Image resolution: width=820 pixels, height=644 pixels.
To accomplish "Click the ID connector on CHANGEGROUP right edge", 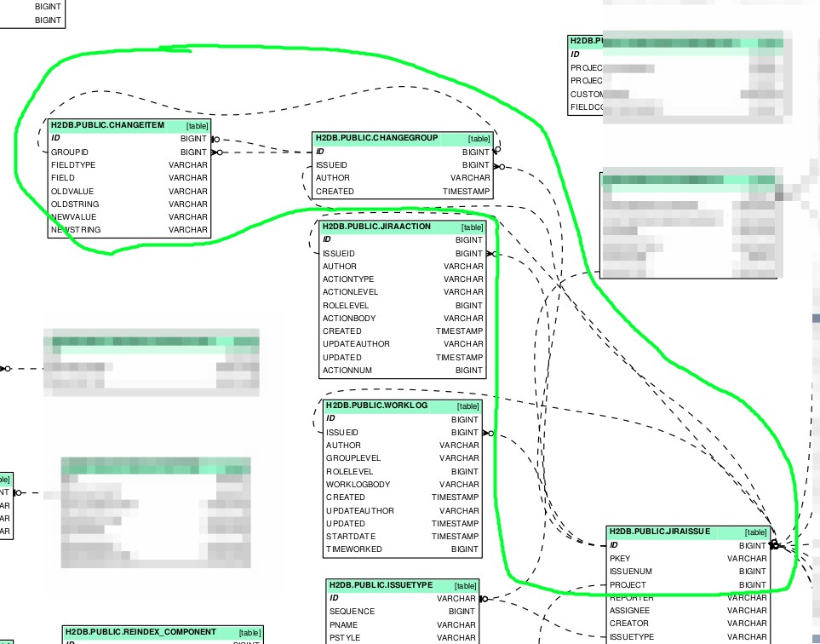I will [496, 150].
